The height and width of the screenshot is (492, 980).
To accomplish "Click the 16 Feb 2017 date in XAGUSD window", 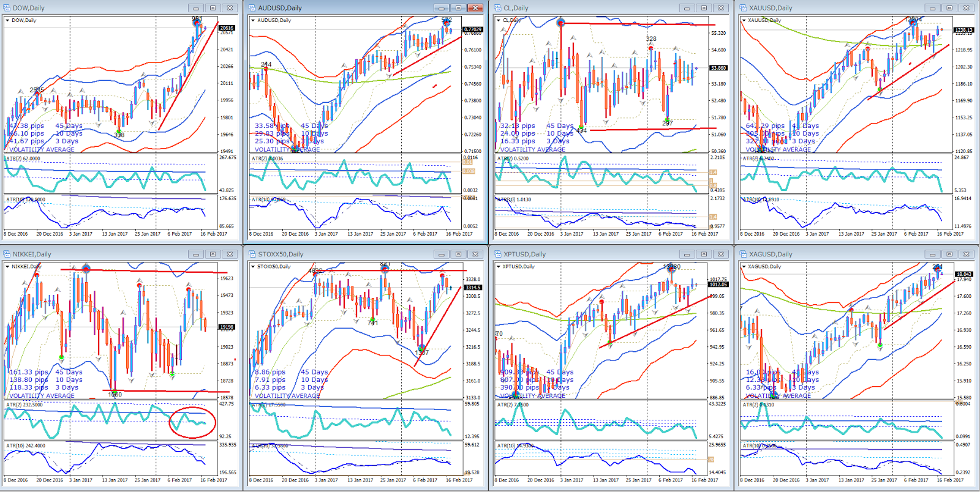I will point(950,480).
